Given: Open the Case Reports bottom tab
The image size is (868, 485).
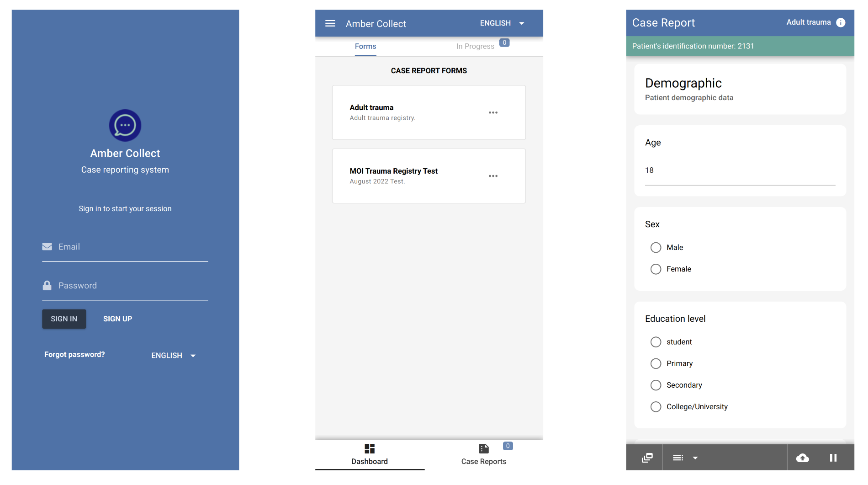Looking at the screenshot, I should [484, 455].
